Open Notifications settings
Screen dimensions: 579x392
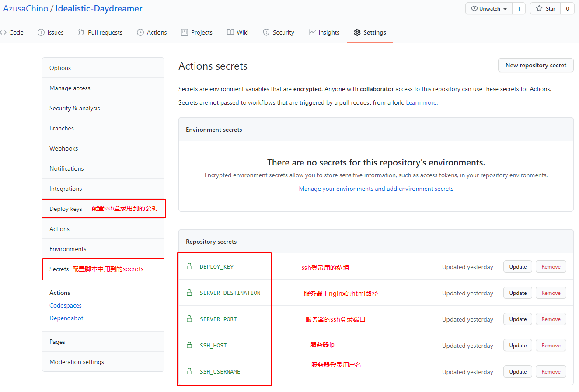coord(103,168)
